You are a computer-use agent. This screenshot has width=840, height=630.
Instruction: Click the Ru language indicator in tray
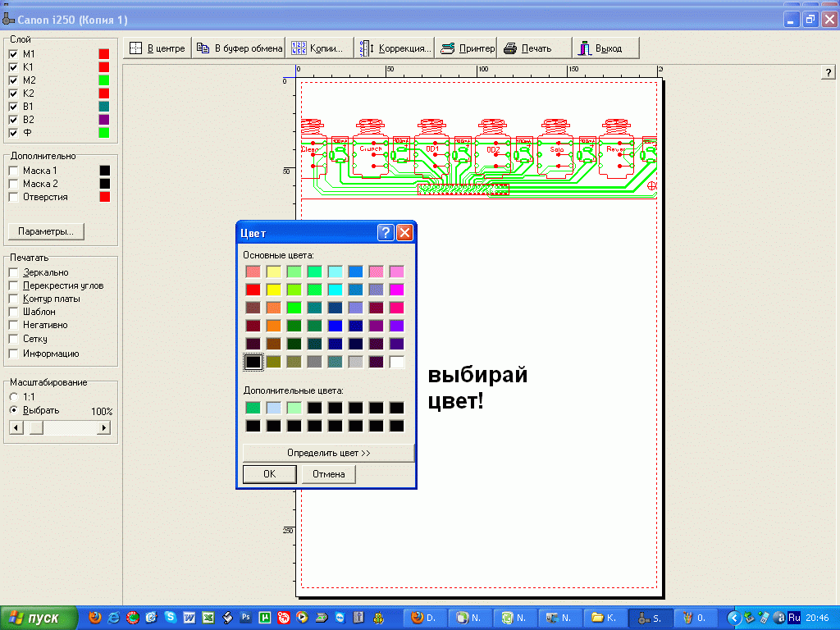pos(794,619)
